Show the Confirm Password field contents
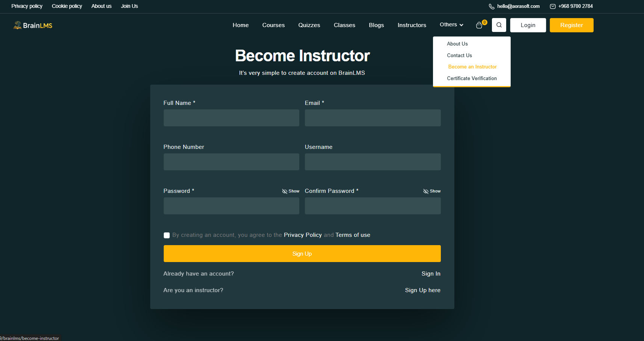Screen dimensions: 644x341 432,191
